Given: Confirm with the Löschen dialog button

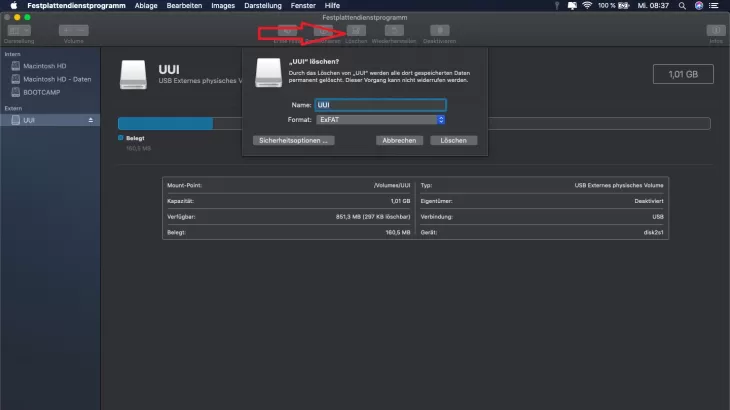Looking at the screenshot, I should 453,141.
